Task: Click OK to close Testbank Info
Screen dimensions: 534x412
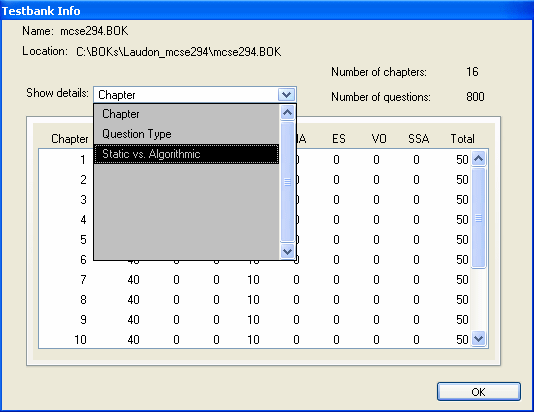Action: point(478,392)
